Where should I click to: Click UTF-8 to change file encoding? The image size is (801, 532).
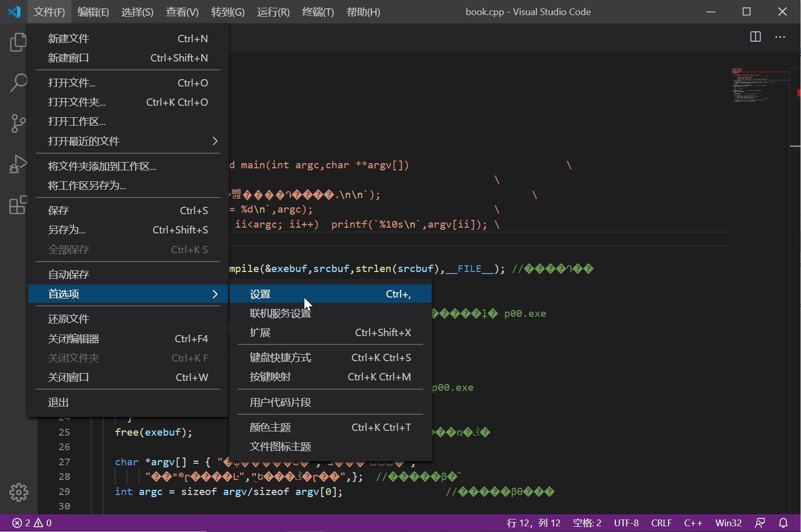click(x=626, y=523)
